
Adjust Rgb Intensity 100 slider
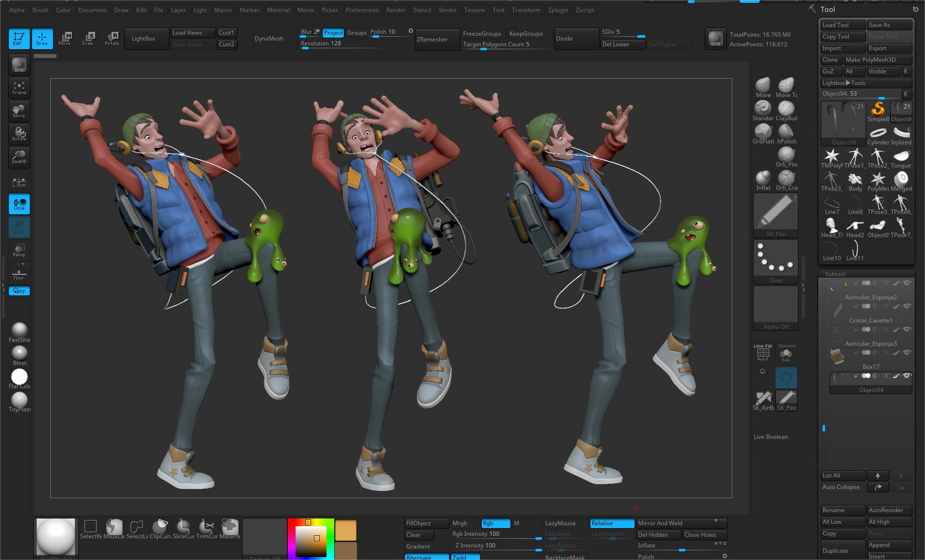pyautogui.click(x=497, y=535)
